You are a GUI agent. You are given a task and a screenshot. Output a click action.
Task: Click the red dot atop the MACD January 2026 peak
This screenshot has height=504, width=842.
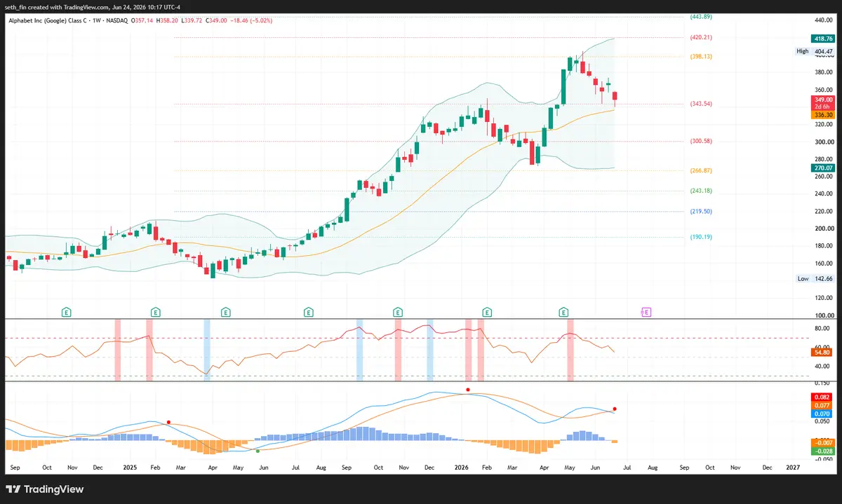[x=467, y=390]
